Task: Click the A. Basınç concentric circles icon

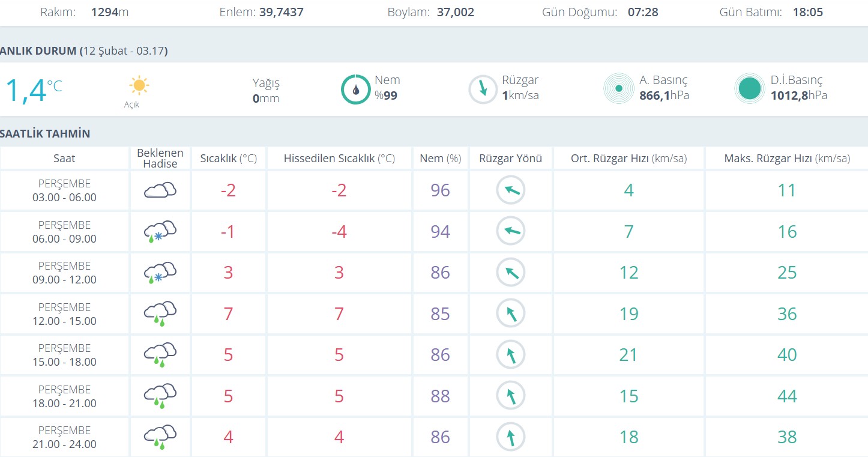Action: point(618,89)
